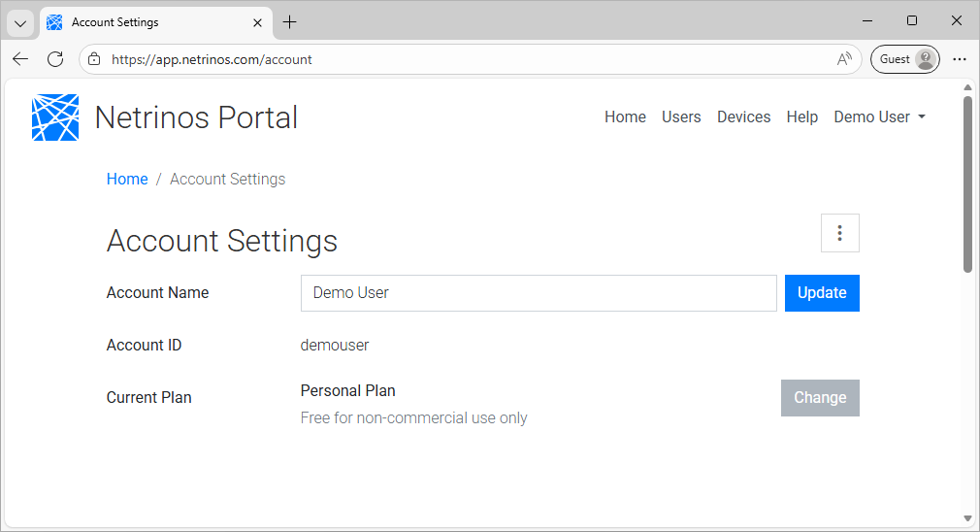Open the tab actions chevron menu

point(20,23)
